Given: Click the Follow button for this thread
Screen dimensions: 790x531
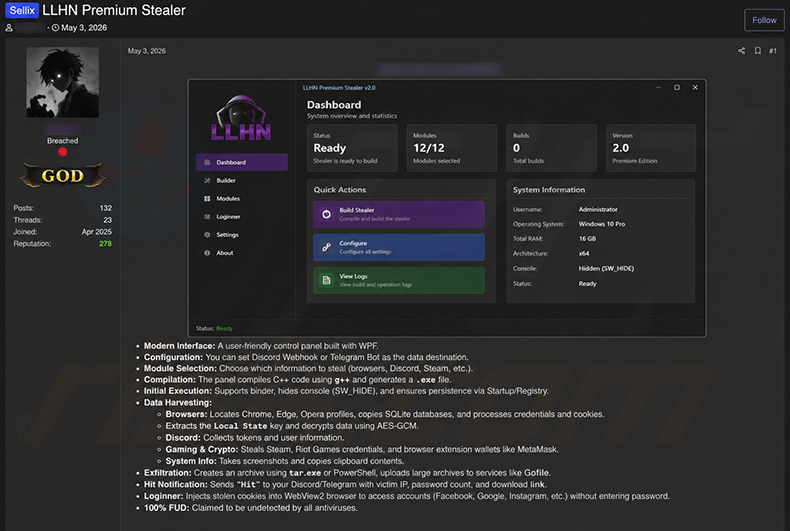Looking at the screenshot, I should pos(764,20).
